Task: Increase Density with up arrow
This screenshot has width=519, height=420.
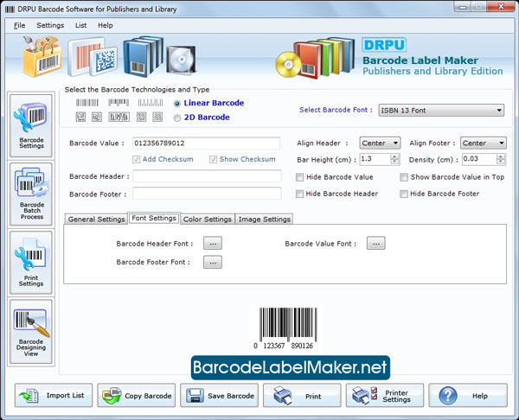Action: (501, 156)
